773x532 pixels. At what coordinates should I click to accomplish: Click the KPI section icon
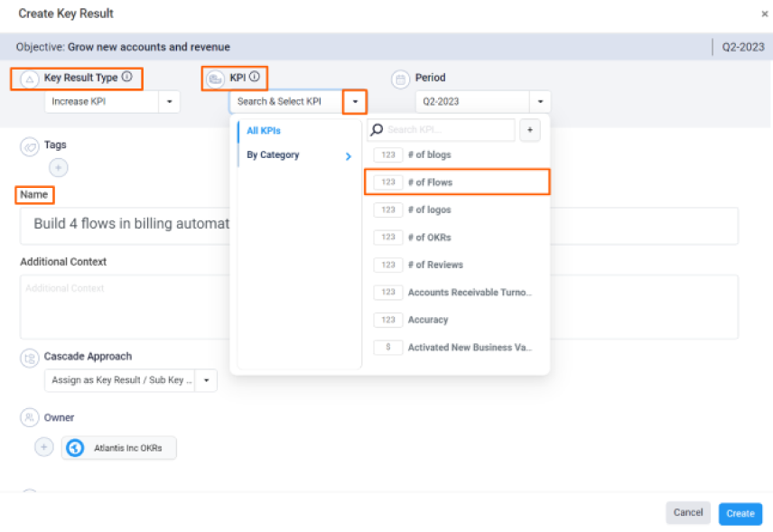215,79
